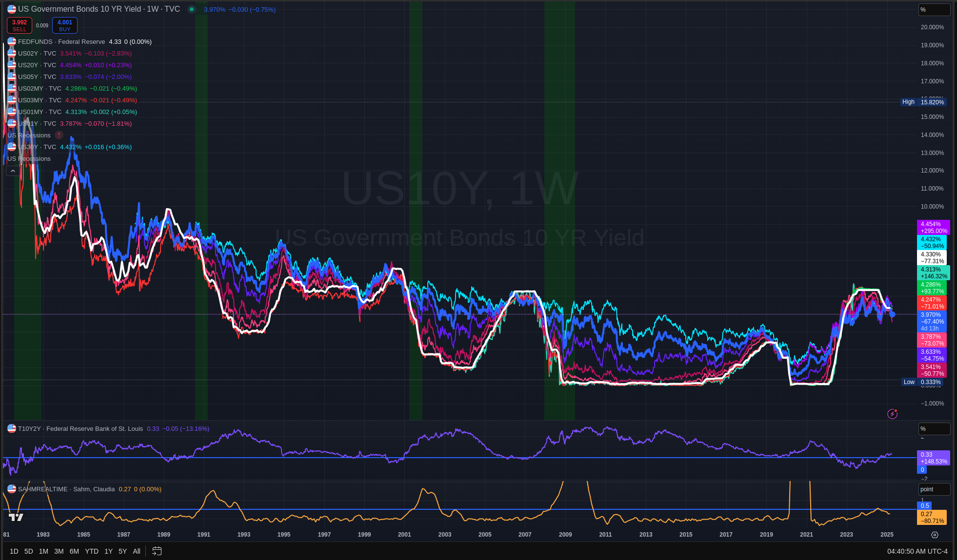Click the purple US20Y 4.454% price label

(933, 228)
